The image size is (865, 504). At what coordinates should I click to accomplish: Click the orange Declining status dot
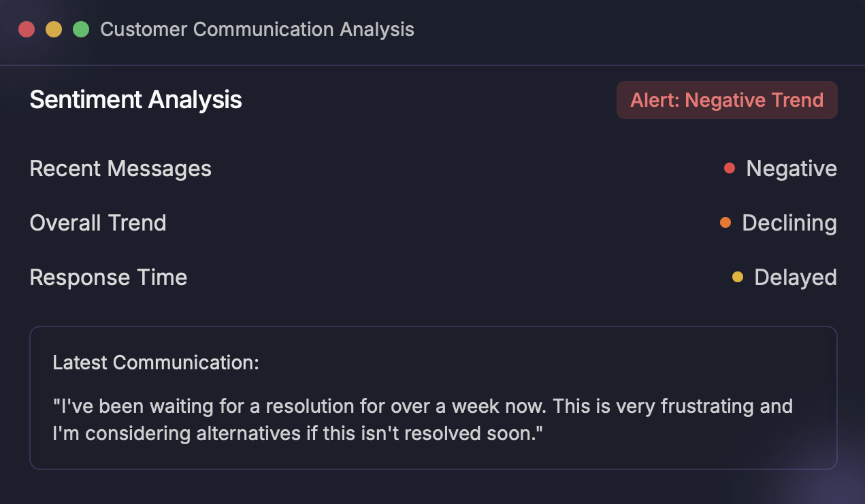click(x=725, y=222)
